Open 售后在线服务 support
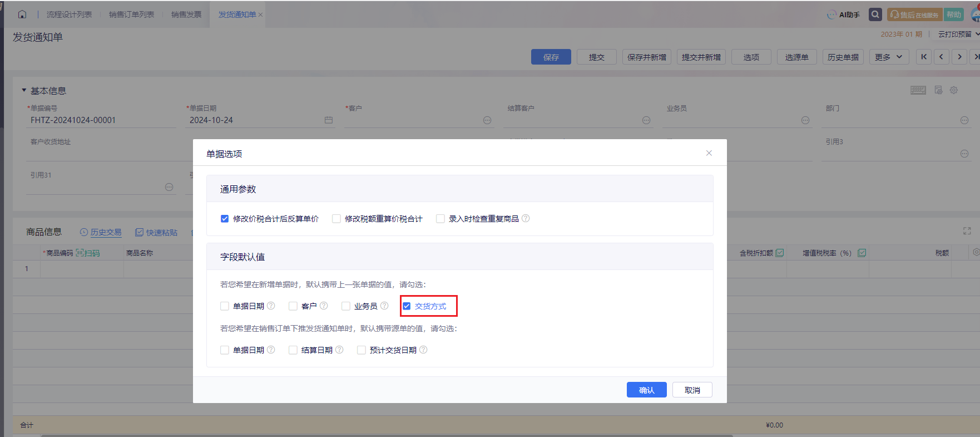The height and width of the screenshot is (437, 980). point(915,15)
